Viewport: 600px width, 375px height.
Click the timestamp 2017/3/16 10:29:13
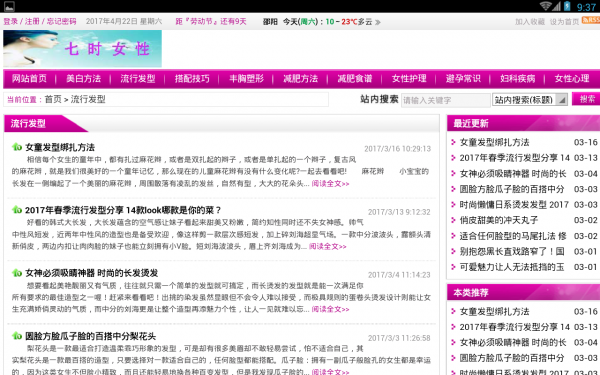coord(397,149)
